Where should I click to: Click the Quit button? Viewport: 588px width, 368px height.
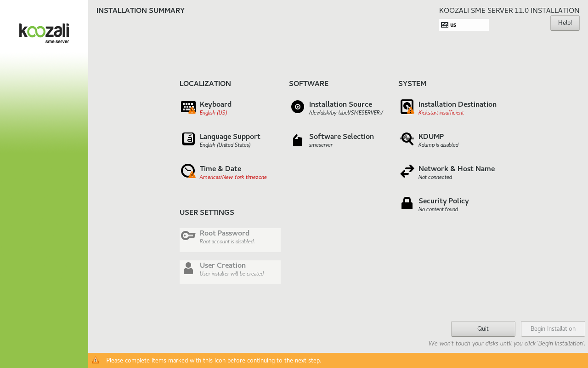pos(483,329)
